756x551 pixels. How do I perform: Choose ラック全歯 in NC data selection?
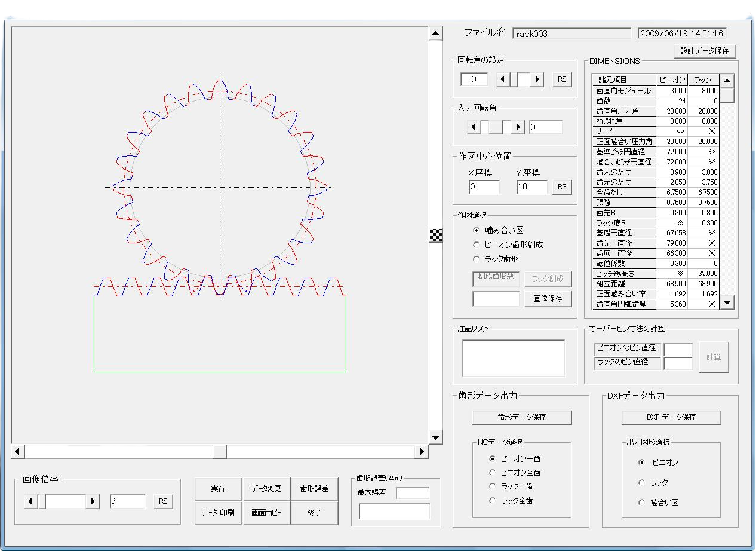[x=492, y=501]
